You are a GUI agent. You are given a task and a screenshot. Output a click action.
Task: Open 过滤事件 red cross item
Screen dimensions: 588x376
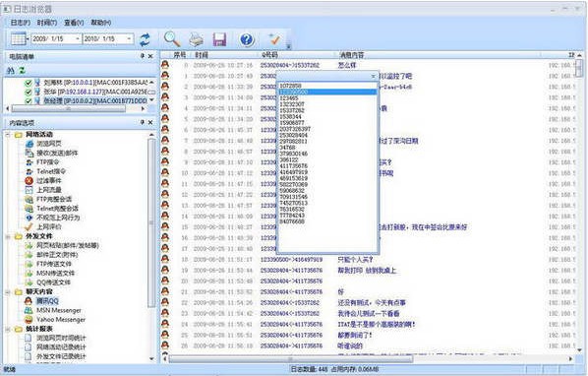coord(43,180)
